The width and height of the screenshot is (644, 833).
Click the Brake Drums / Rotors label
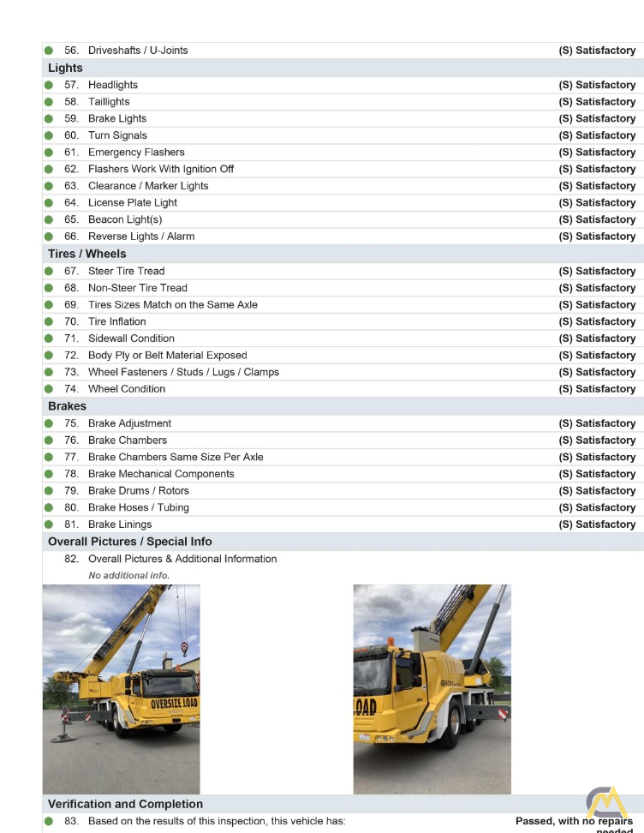tap(139, 491)
